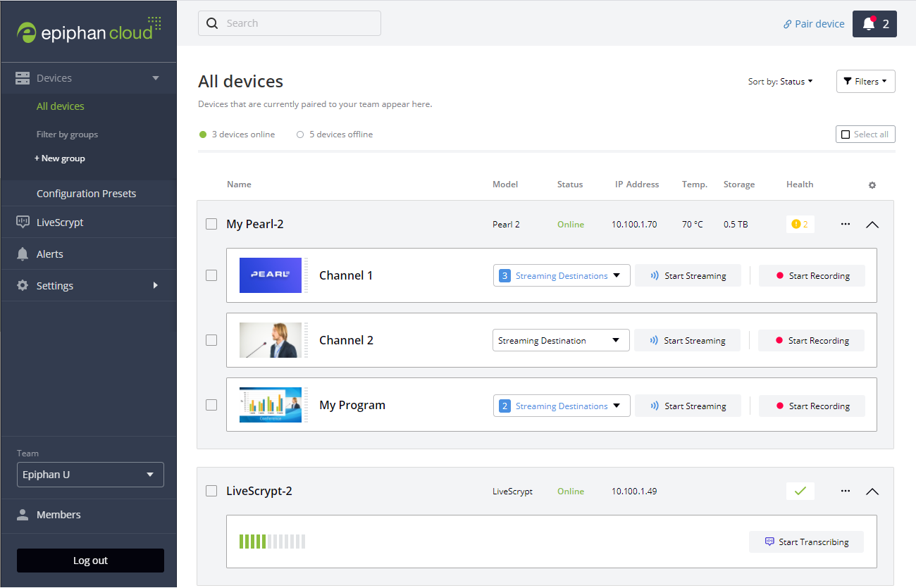Open the notification bell
The image size is (916, 588).
coord(874,24)
